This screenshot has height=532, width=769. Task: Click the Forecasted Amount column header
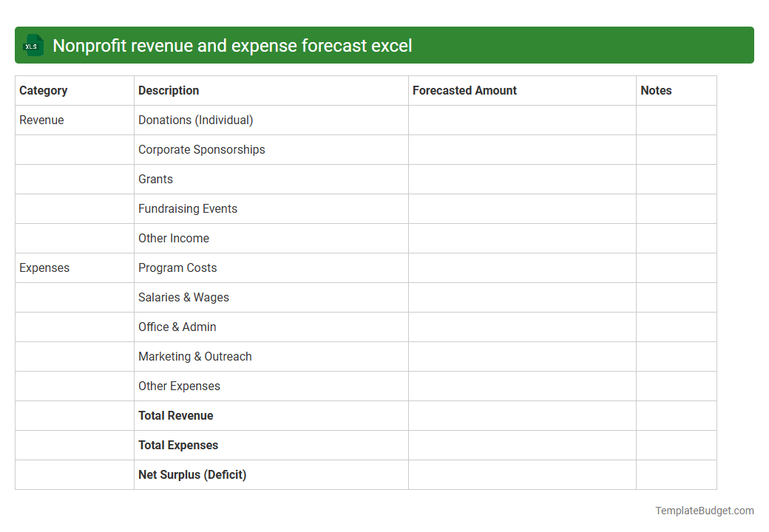click(464, 90)
